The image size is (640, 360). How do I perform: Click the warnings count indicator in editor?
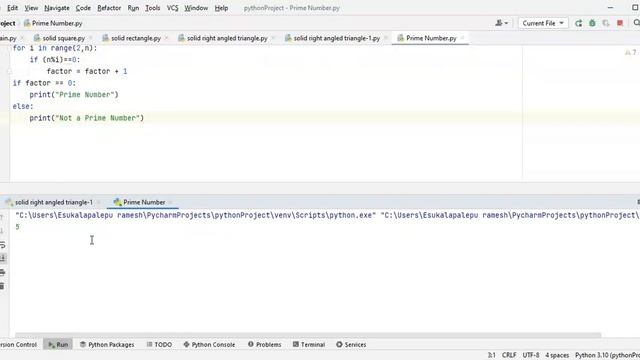click(x=631, y=52)
